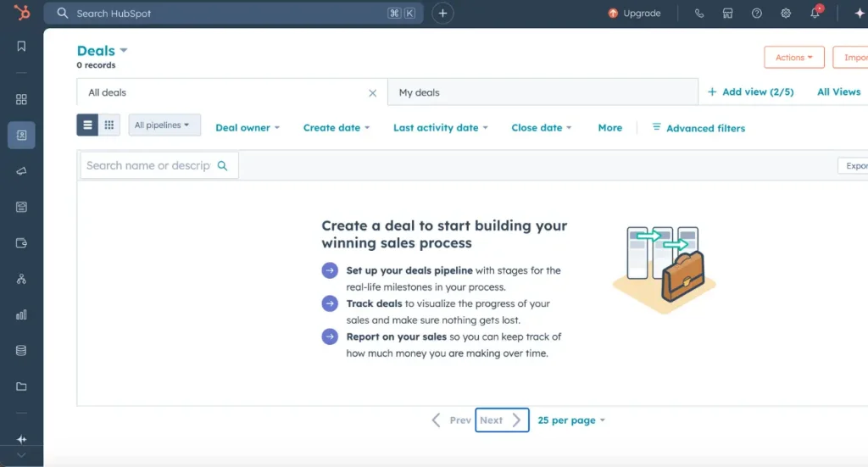
Task: Open the Last activity date filter
Action: point(441,128)
